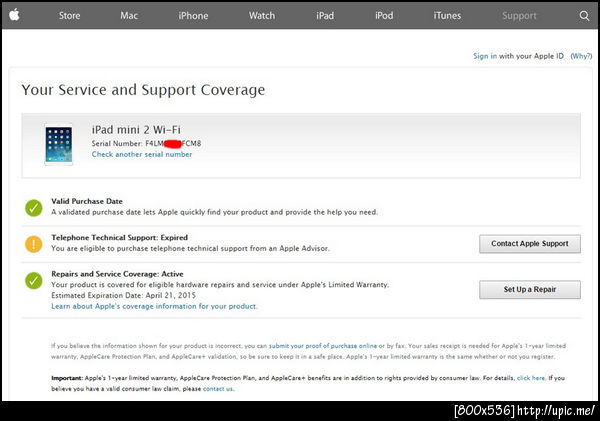600x421 pixels.
Task: Click the Sign in link
Action: click(x=485, y=56)
